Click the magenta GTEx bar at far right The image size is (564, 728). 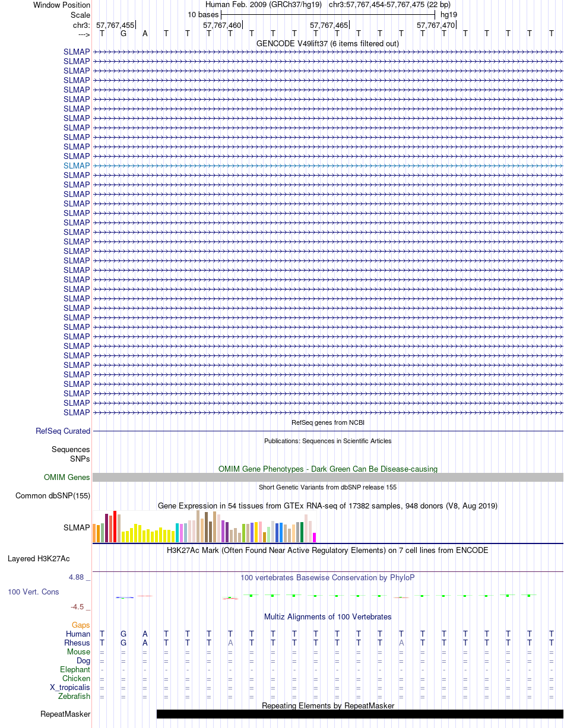[315, 538]
